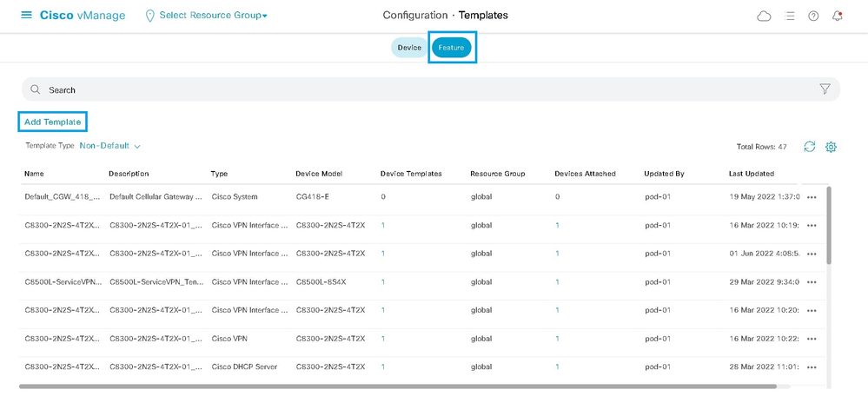
Task: Sort by the Device Templates column header
Action: (x=411, y=174)
